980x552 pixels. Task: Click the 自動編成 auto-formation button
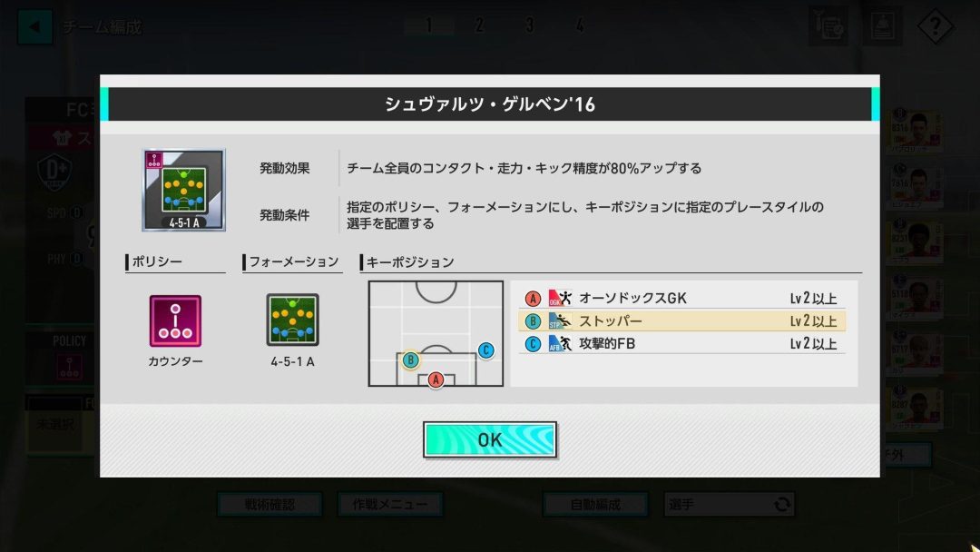595,504
